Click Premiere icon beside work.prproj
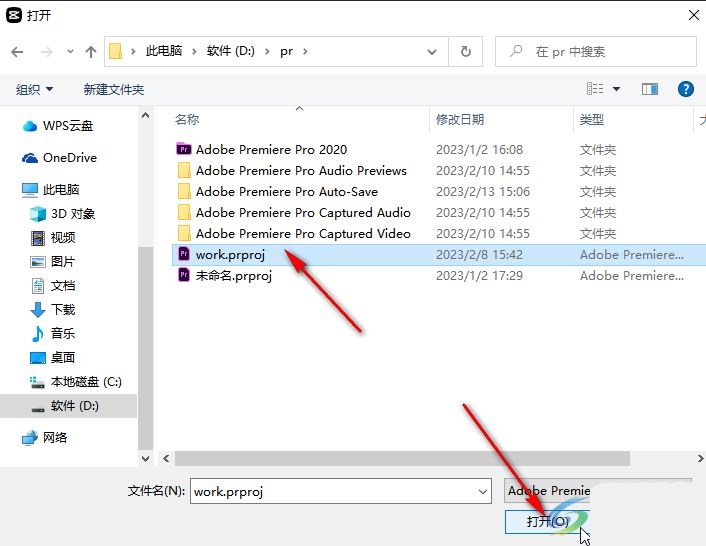Viewport: 706px width, 546px height. click(184, 254)
